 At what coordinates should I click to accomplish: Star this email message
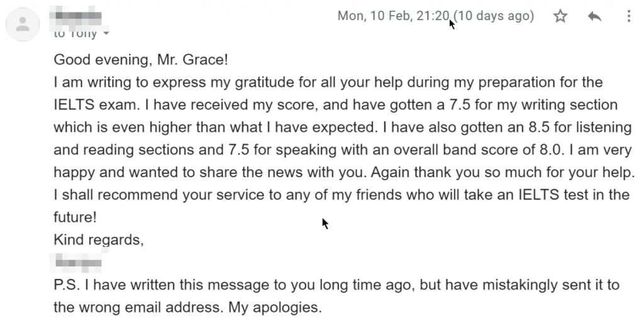coord(560,16)
